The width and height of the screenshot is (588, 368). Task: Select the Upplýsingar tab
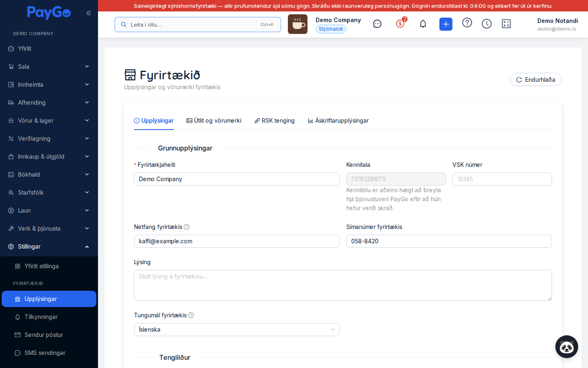click(x=154, y=121)
